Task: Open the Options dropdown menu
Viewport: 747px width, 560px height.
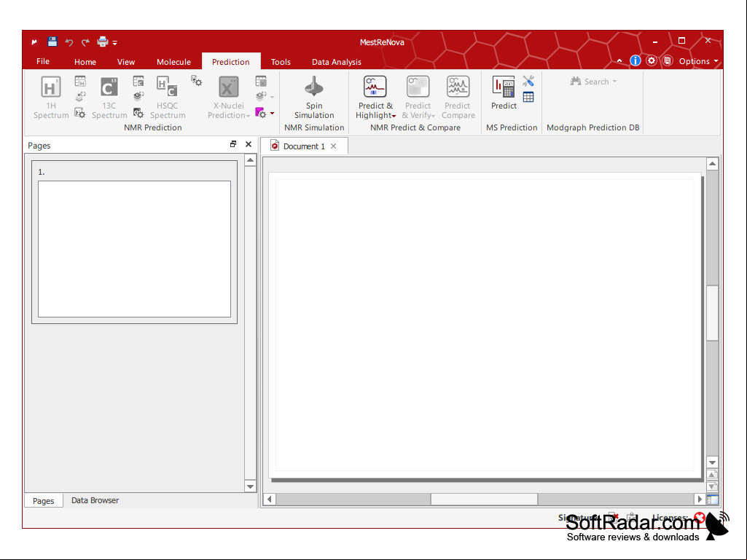Action: 698,61
